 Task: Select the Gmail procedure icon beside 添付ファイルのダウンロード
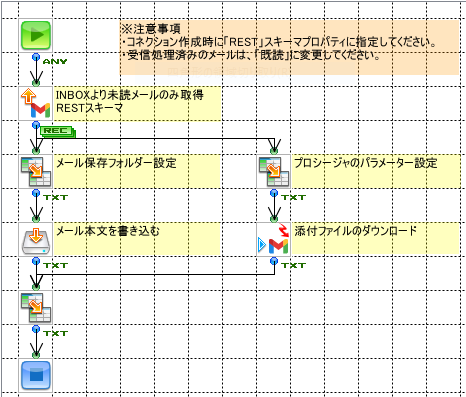(x=274, y=239)
